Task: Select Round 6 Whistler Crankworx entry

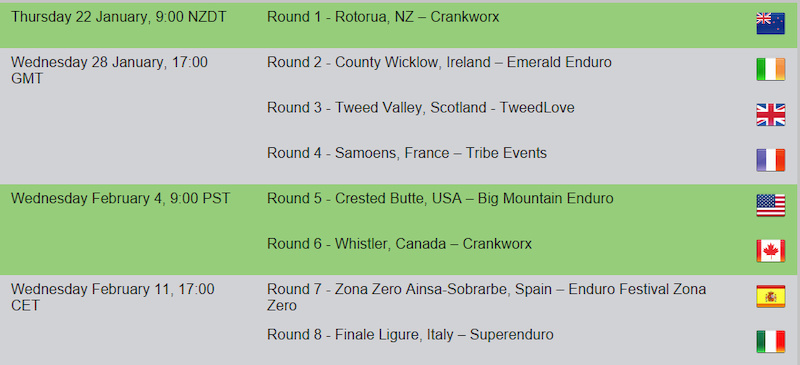Action: (x=399, y=244)
